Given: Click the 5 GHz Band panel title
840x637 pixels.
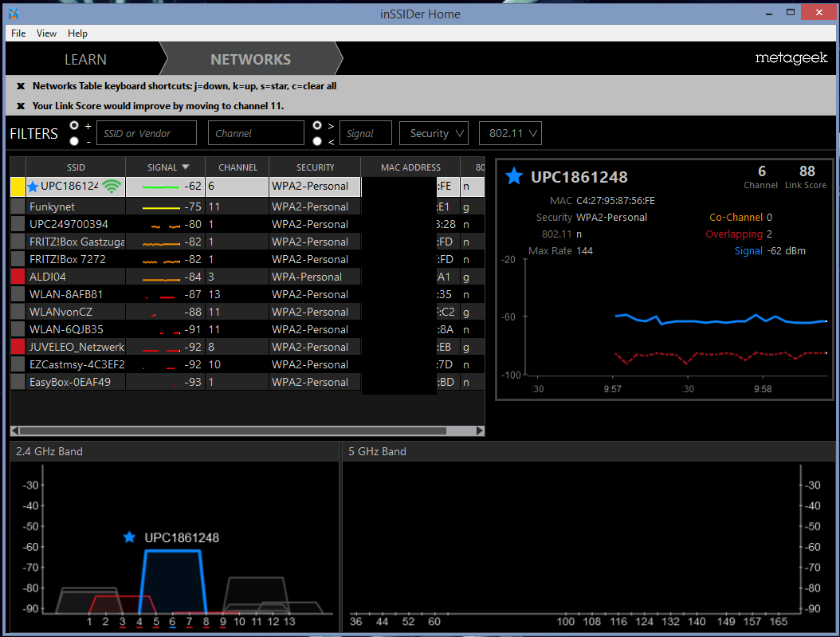Looking at the screenshot, I should pyautogui.click(x=377, y=451).
